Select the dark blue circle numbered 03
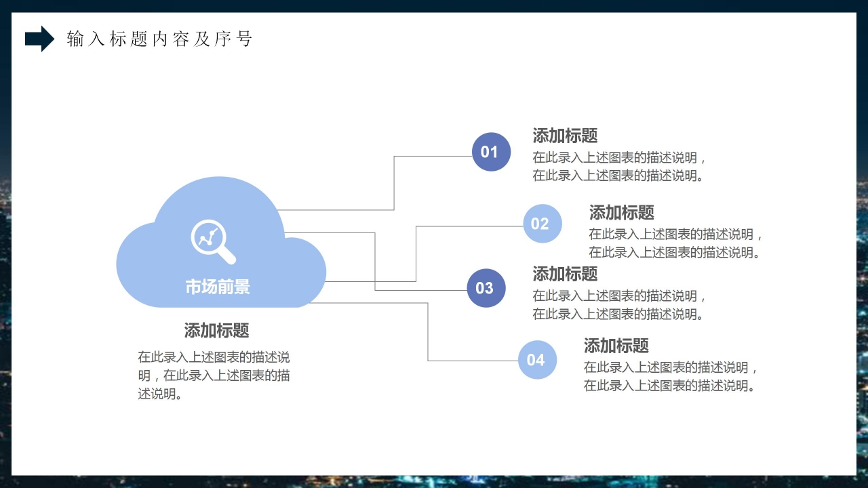 pos(486,288)
